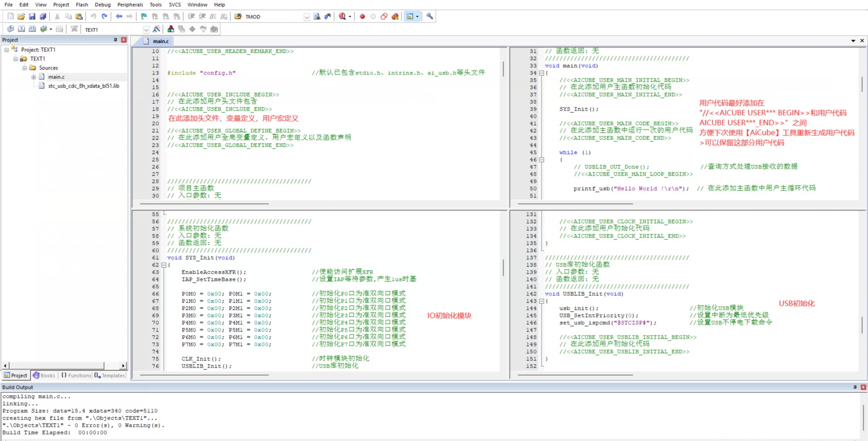The height and width of the screenshot is (441, 868).
Task: Start or stop debug session icon
Action: (342, 17)
